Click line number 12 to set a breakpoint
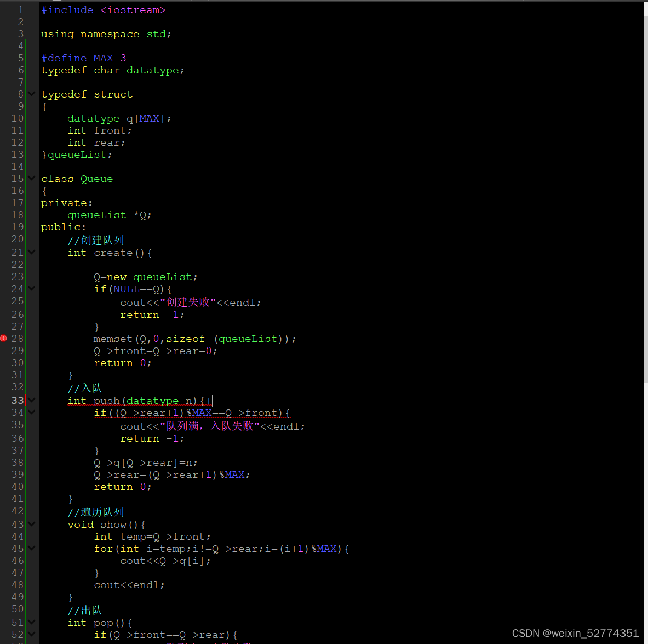Viewport: 648px width, 644px height. click(x=16, y=142)
